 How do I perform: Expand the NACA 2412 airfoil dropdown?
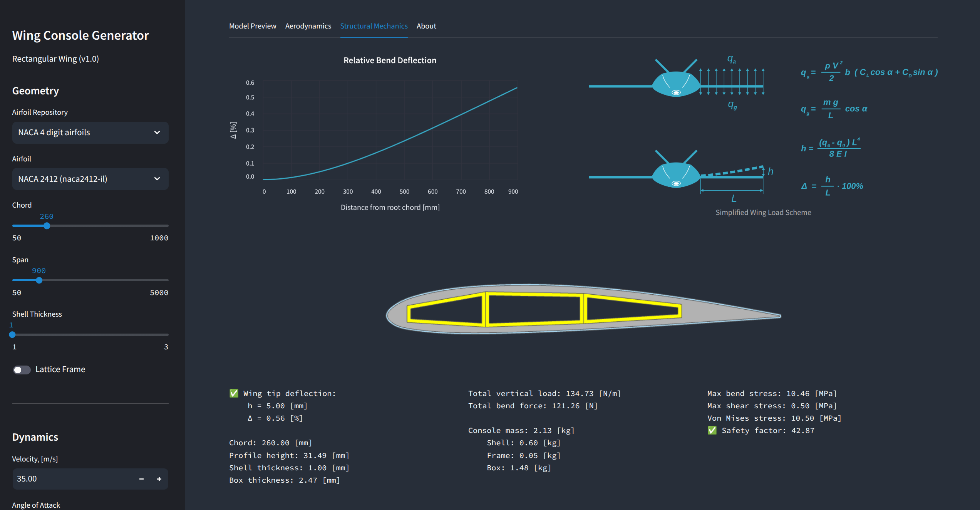pyautogui.click(x=90, y=179)
